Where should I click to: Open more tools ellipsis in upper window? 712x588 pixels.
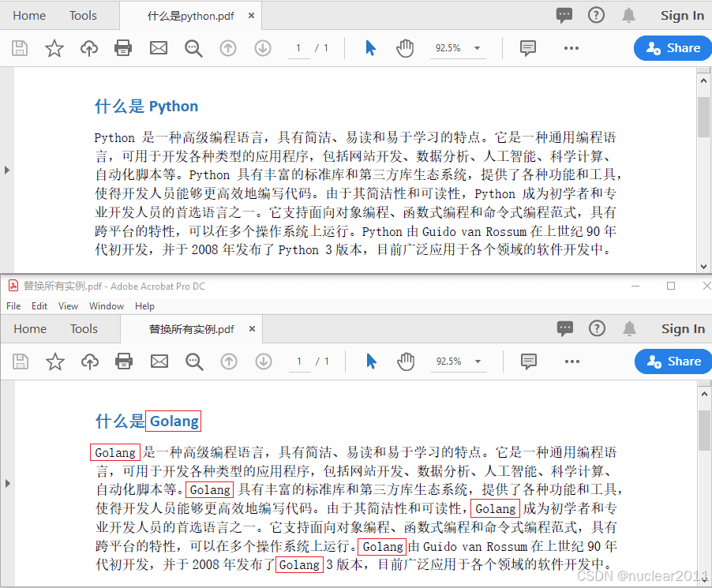coord(571,47)
